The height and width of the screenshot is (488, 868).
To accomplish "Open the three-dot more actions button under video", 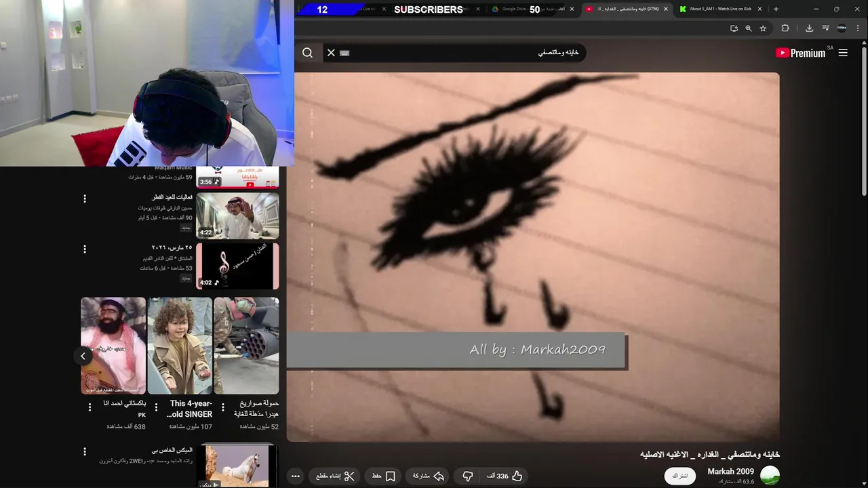I will [296, 476].
